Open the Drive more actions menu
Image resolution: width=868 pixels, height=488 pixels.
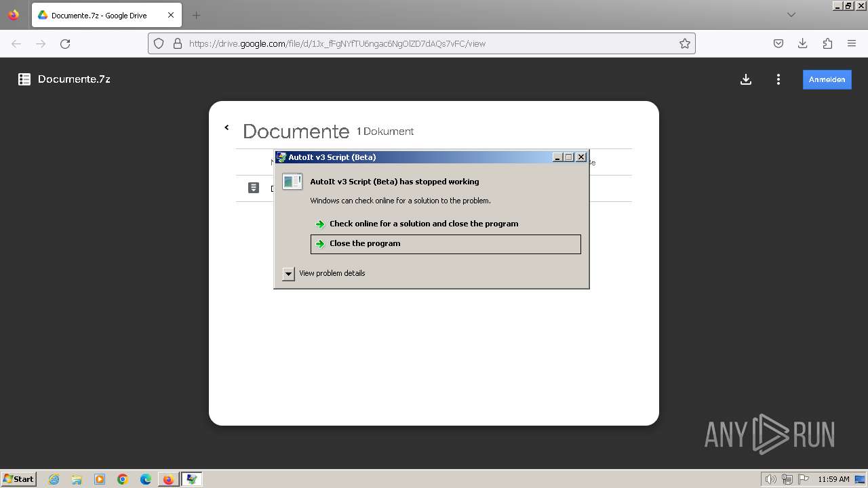778,79
